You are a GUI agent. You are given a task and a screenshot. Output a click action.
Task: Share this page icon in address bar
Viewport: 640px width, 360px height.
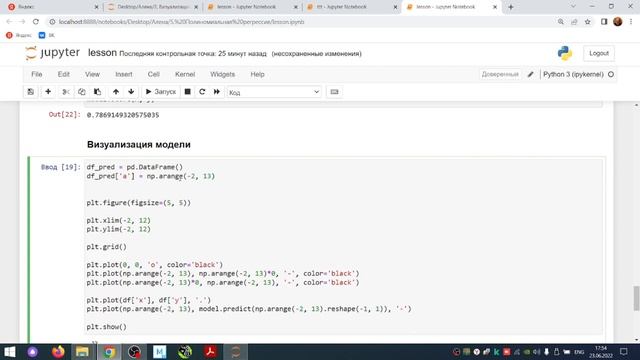(x=574, y=22)
